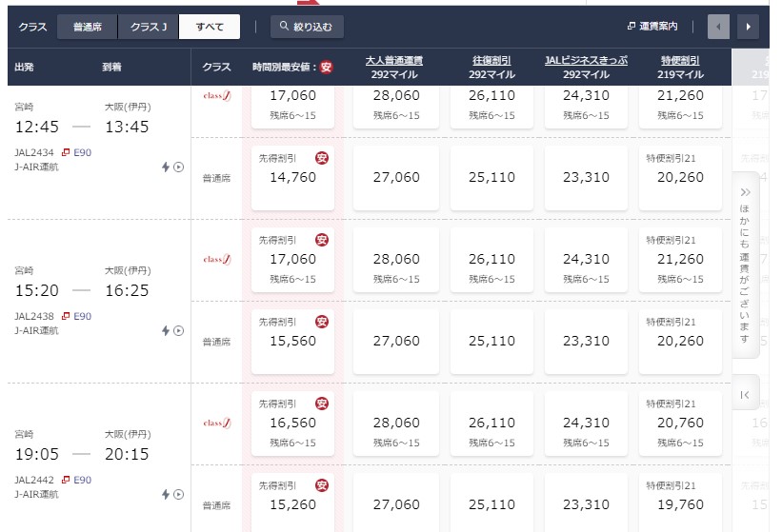
Task: Select 17,060 Class J fare for 15:20 flight
Action: pos(292,260)
